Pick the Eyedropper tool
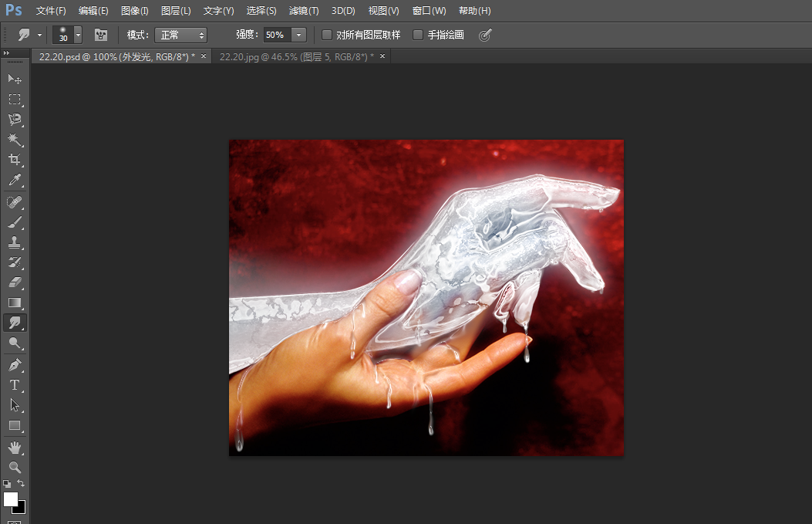Screen dimensions: 812x524 click(x=14, y=181)
